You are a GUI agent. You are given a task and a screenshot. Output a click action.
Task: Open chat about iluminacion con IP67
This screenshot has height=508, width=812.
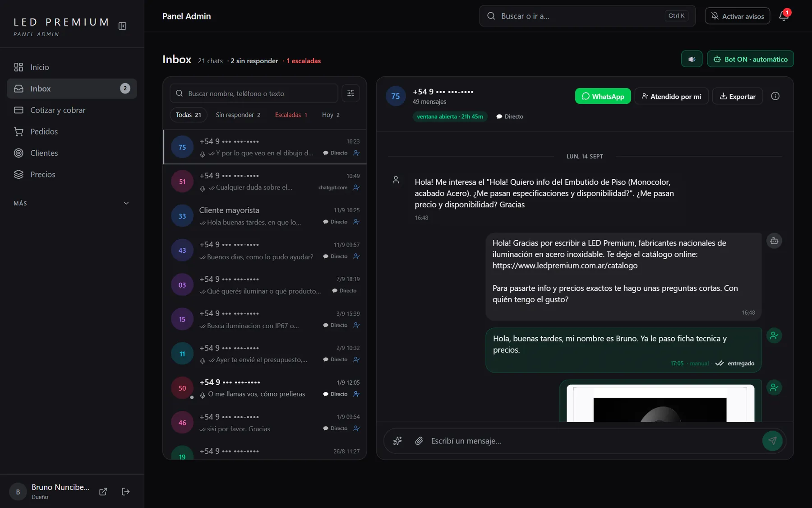tap(265, 319)
